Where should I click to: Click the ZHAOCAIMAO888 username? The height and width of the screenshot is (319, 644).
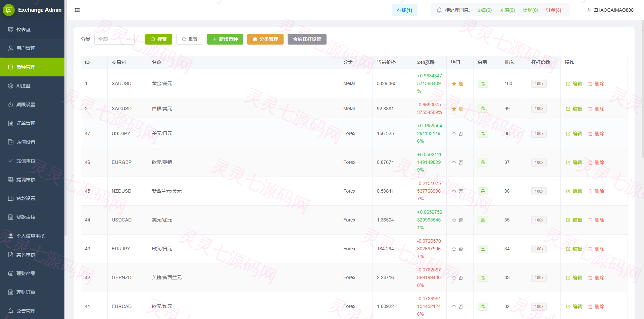point(613,10)
